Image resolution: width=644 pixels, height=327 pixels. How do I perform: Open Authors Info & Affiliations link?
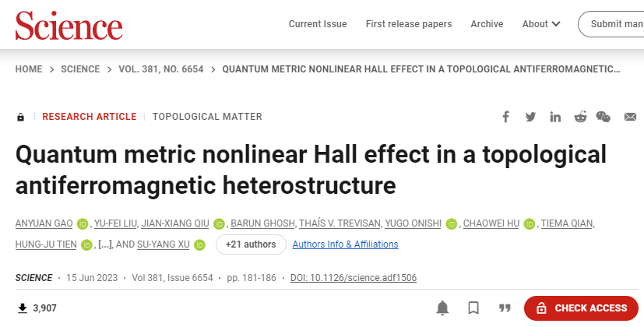pyautogui.click(x=346, y=244)
